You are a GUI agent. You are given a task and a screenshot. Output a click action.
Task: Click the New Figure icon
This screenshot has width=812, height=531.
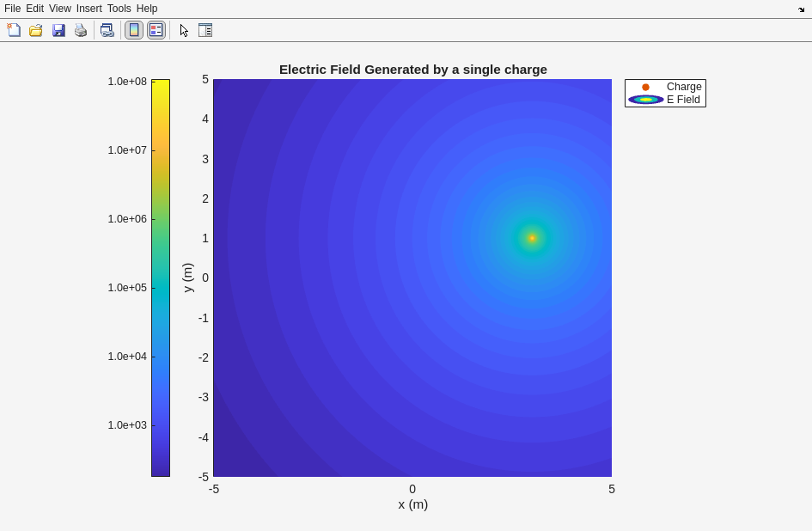(x=14, y=30)
